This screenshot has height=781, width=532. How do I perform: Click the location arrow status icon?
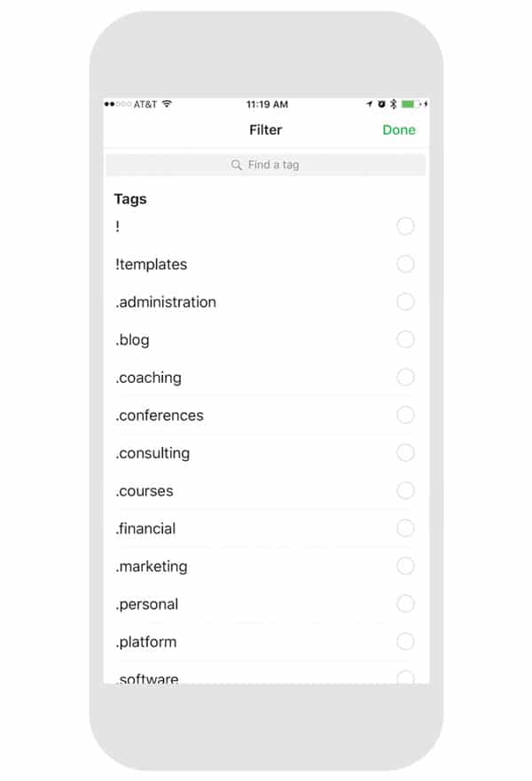369,105
